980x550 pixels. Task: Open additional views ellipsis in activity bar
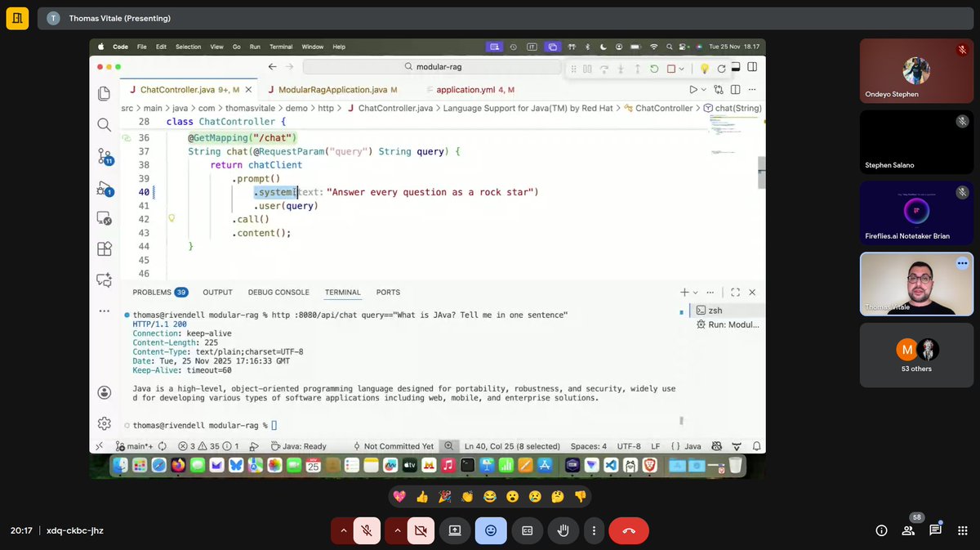click(x=104, y=311)
